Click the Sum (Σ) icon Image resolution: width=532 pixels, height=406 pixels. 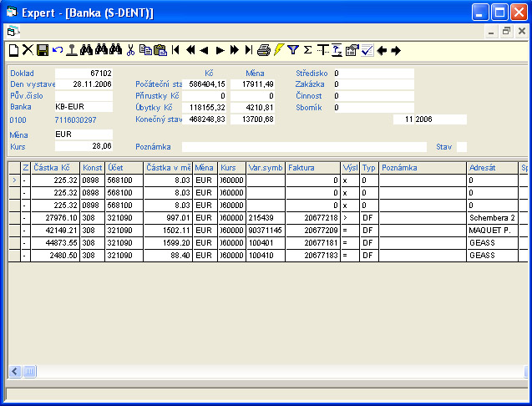click(x=307, y=50)
